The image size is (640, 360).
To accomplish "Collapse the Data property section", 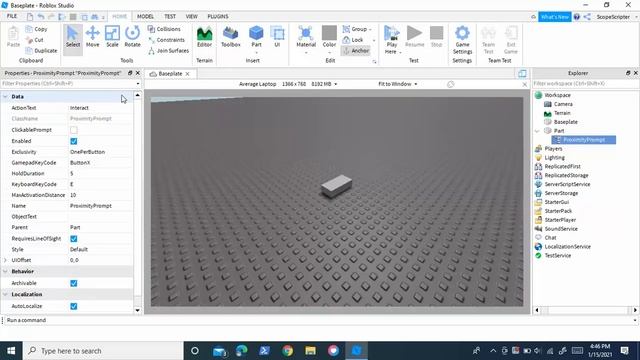I will click(x=5, y=96).
